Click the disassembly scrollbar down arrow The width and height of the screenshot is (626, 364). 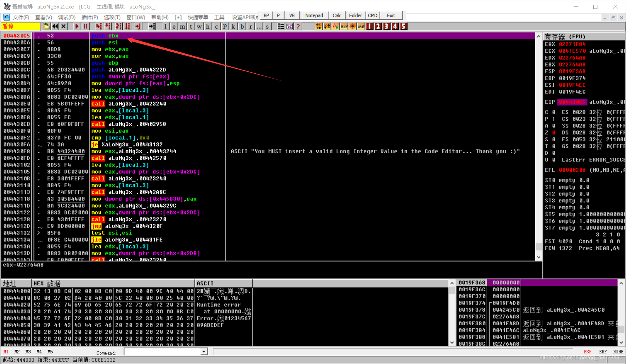(x=538, y=257)
